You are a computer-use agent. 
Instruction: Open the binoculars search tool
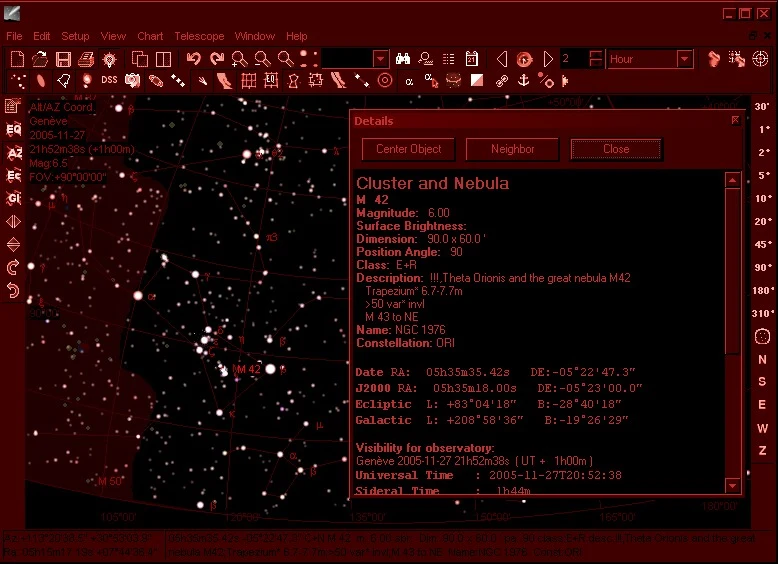(403, 59)
